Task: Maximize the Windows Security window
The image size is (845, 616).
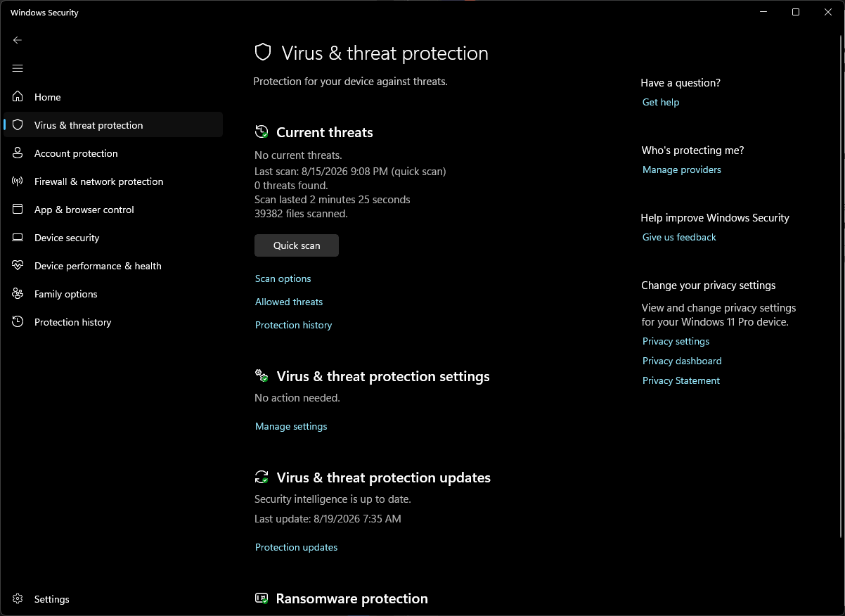Action: pos(796,12)
